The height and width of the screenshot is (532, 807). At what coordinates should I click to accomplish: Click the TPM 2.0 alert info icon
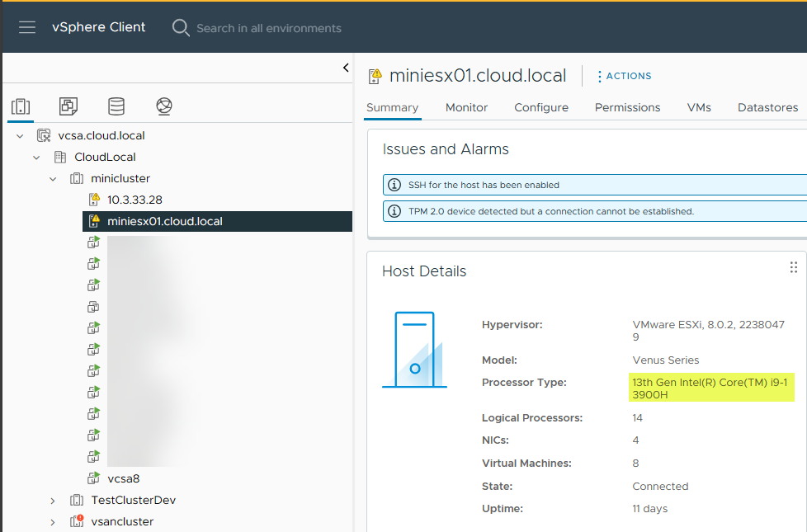click(394, 211)
